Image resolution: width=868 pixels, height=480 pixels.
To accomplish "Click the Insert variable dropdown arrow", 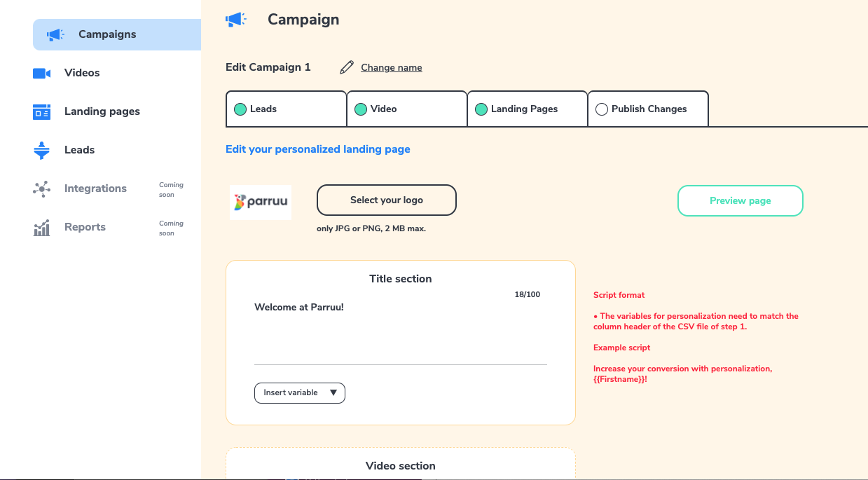I will [x=333, y=393].
